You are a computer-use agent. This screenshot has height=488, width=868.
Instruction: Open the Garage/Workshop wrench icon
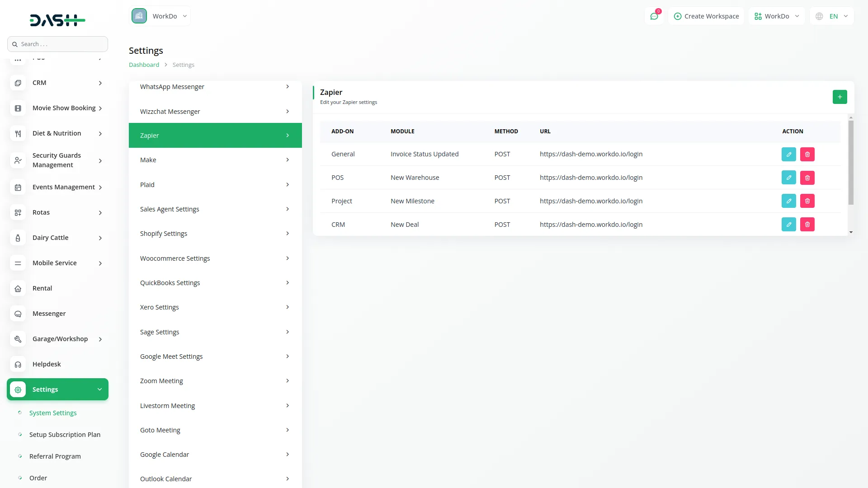[x=18, y=339]
